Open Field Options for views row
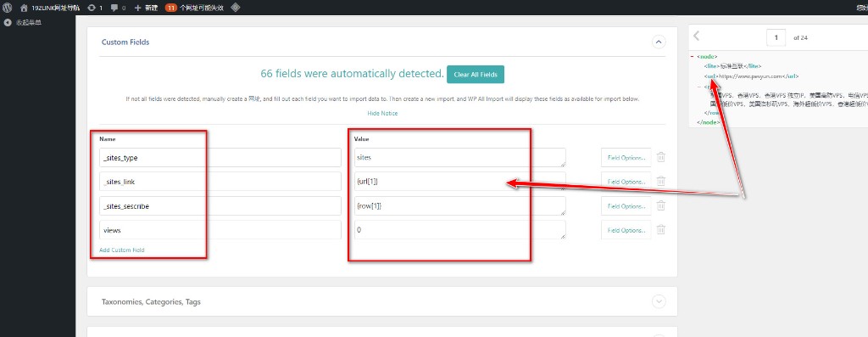The height and width of the screenshot is (337, 868). coord(626,230)
